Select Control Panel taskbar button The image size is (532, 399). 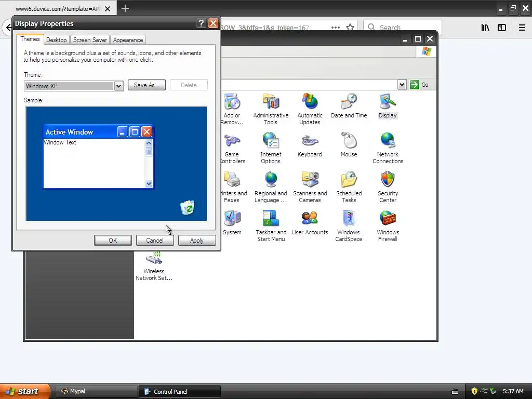click(180, 392)
